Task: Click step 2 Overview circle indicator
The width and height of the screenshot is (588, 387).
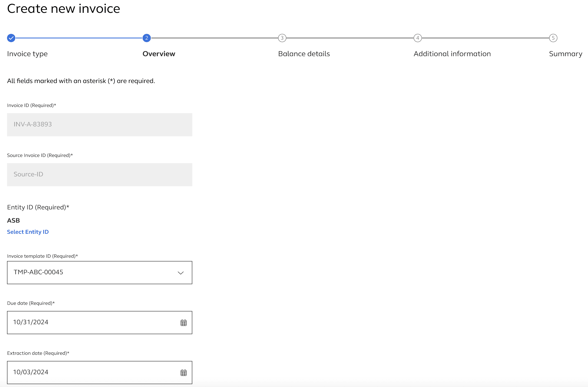Action: point(147,38)
